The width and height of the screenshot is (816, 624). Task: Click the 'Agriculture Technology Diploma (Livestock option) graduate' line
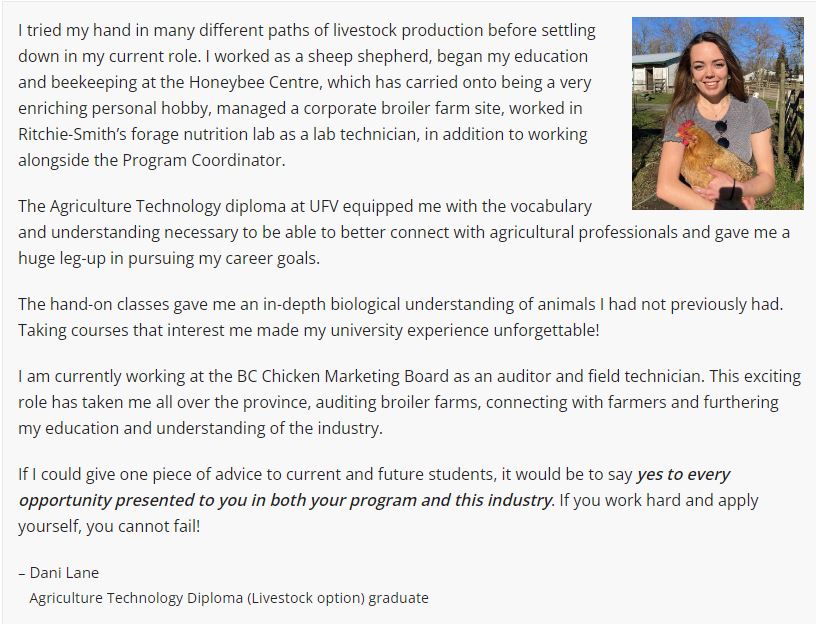point(229,598)
